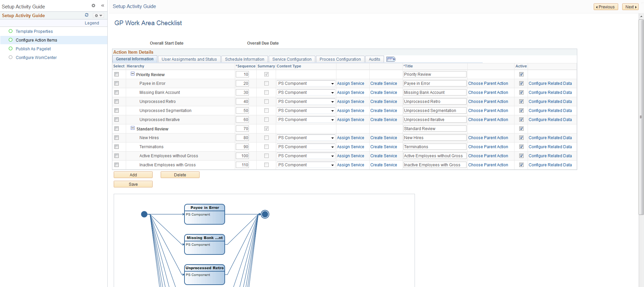This screenshot has height=287, width=644.
Task: Click Configure Related Data for Payee in Error
Action: (550, 83)
